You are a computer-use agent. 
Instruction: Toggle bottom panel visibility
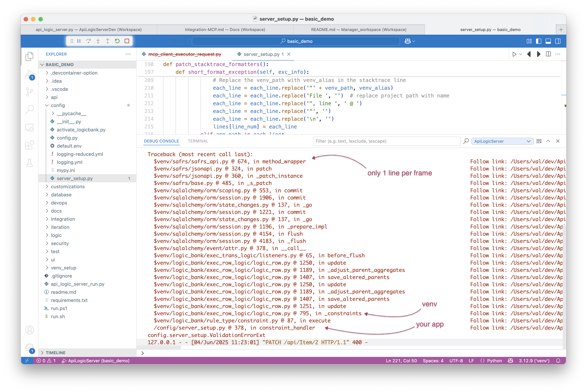click(x=548, y=41)
